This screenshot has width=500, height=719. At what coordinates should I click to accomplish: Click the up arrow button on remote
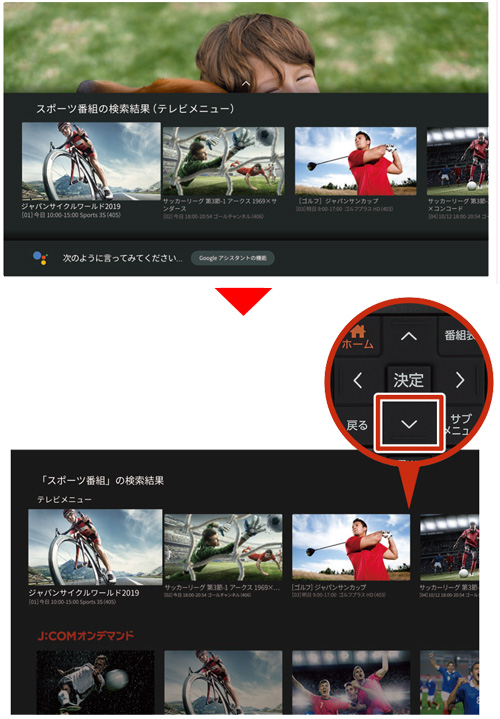click(x=409, y=337)
